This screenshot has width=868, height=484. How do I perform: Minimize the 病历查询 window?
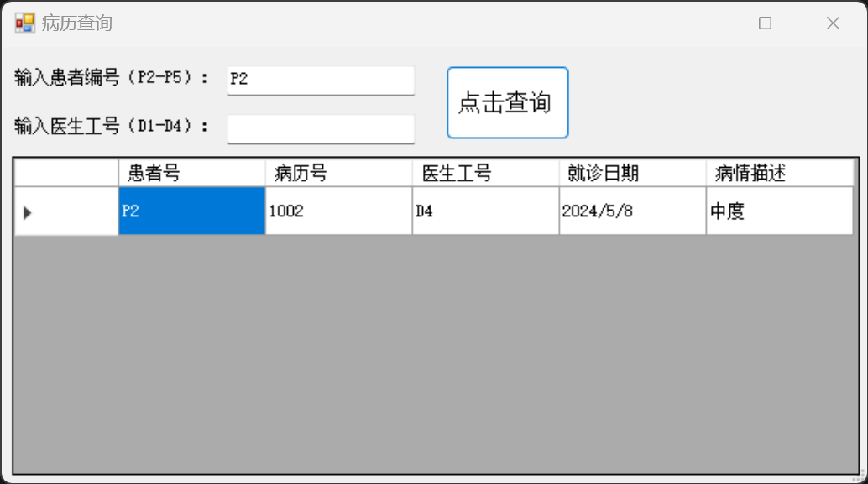click(697, 23)
